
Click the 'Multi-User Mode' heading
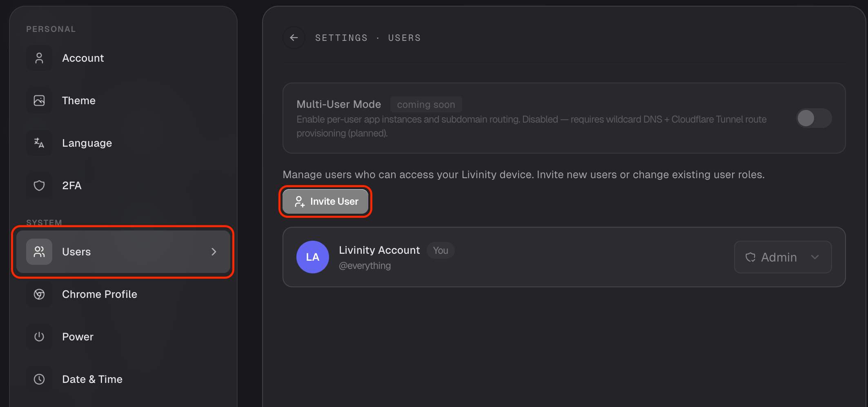click(x=339, y=105)
